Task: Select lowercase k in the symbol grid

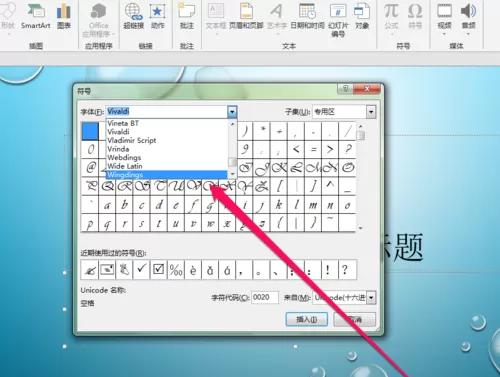Action: click(279, 204)
